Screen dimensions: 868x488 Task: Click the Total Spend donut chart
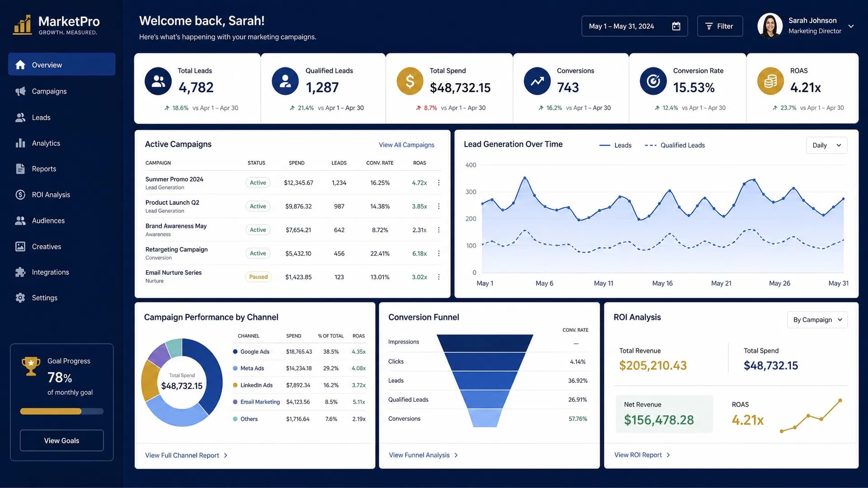[x=182, y=382]
